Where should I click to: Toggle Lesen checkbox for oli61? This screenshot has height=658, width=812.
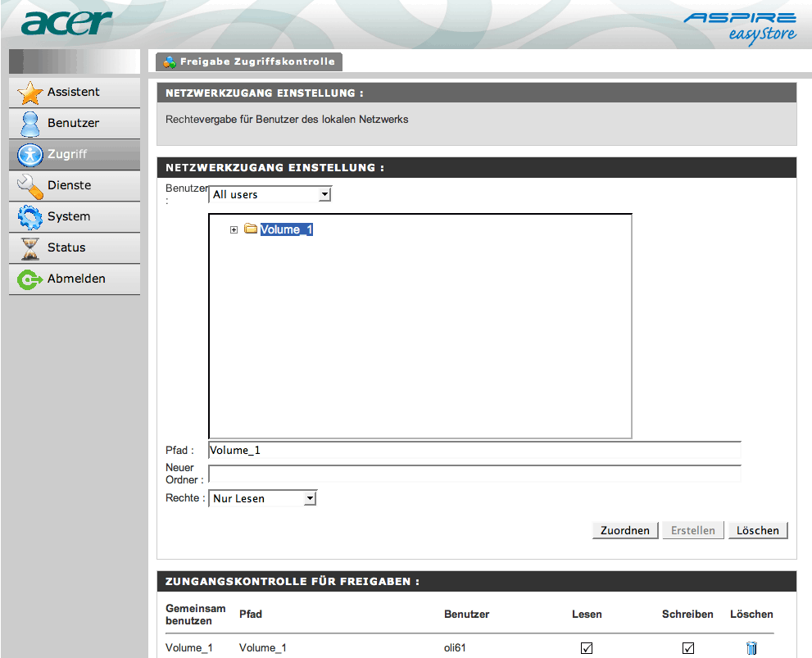point(587,647)
